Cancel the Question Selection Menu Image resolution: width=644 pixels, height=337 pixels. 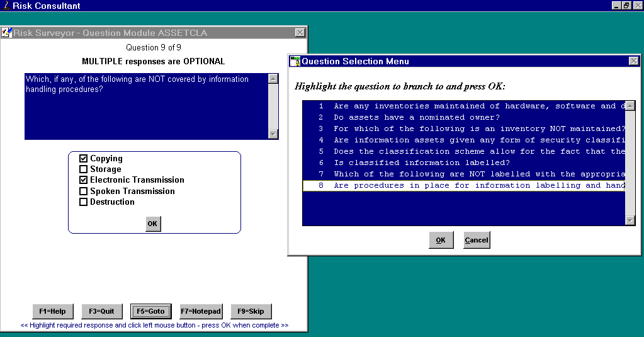(477, 240)
